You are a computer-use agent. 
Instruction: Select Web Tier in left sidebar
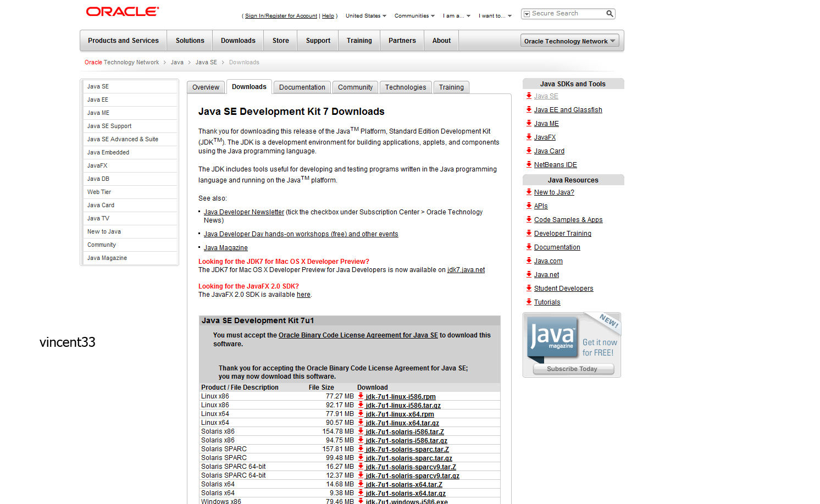(130, 192)
